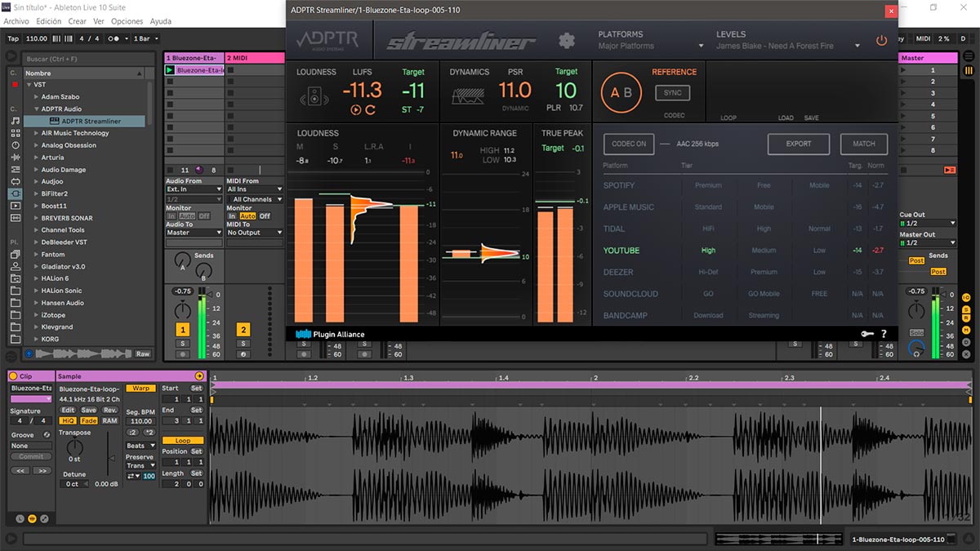Click the EXPORT button
The height and width of the screenshot is (551, 980).
tap(799, 144)
